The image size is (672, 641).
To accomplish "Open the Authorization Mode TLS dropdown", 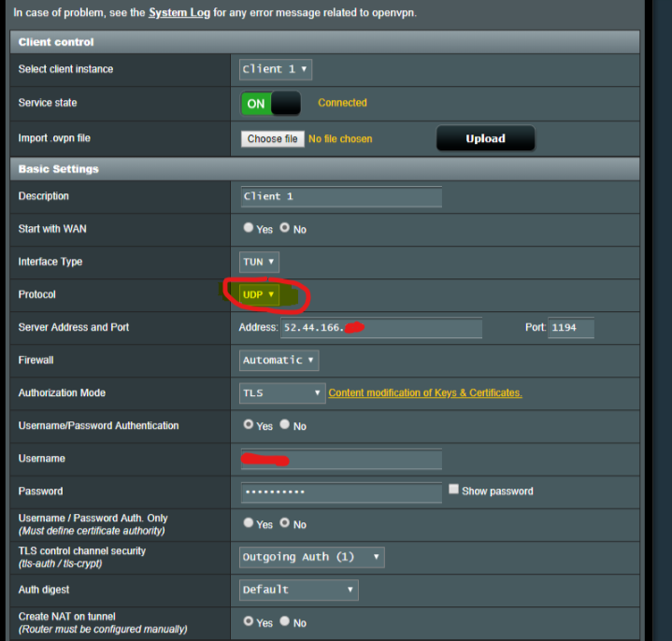I will click(282, 393).
